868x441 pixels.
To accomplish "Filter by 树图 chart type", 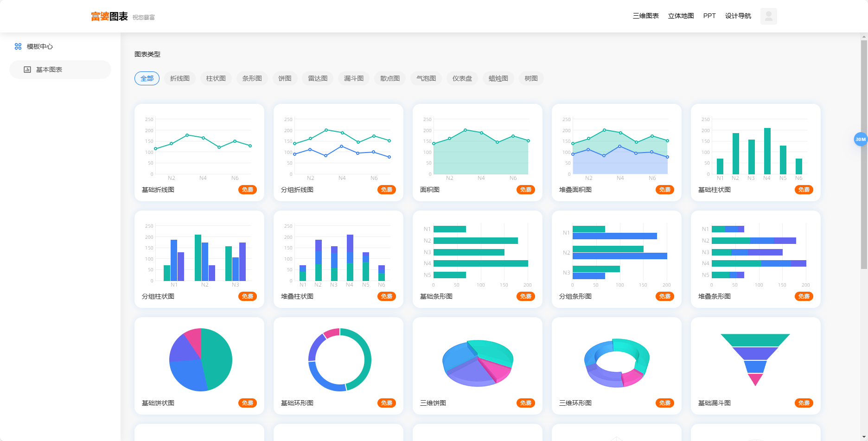I will tap(531, 78).
